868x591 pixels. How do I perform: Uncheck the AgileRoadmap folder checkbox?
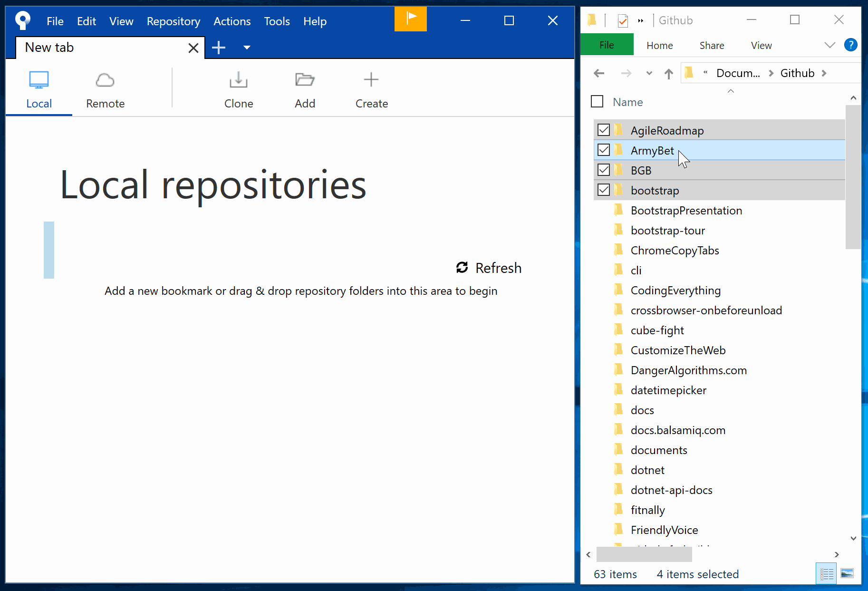604,130
